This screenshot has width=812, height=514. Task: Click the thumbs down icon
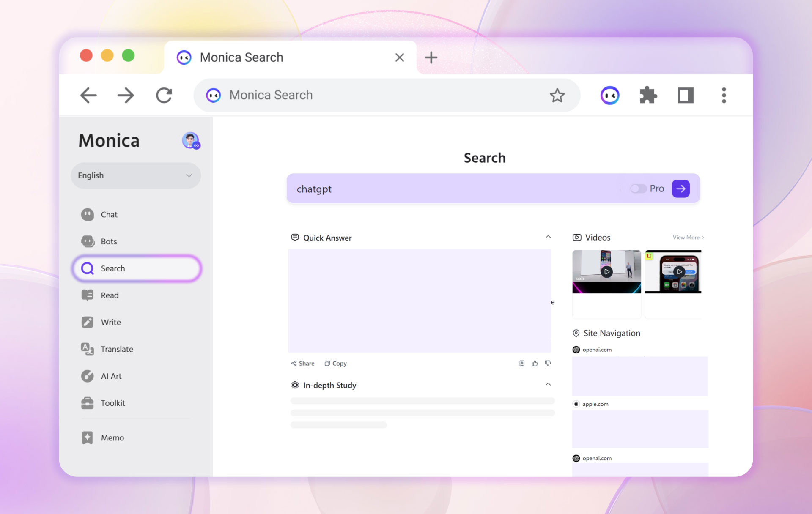pyautogui.click(x=548, y=364)
